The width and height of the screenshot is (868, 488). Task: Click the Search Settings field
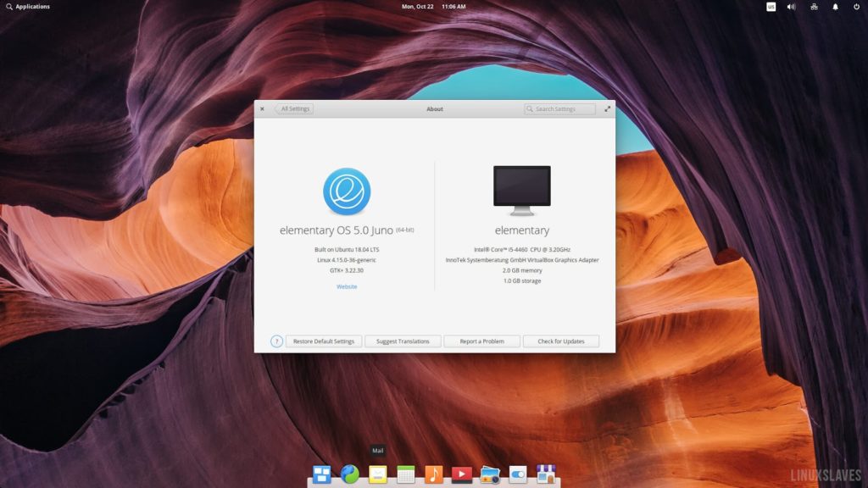click(x=559, y=108)
